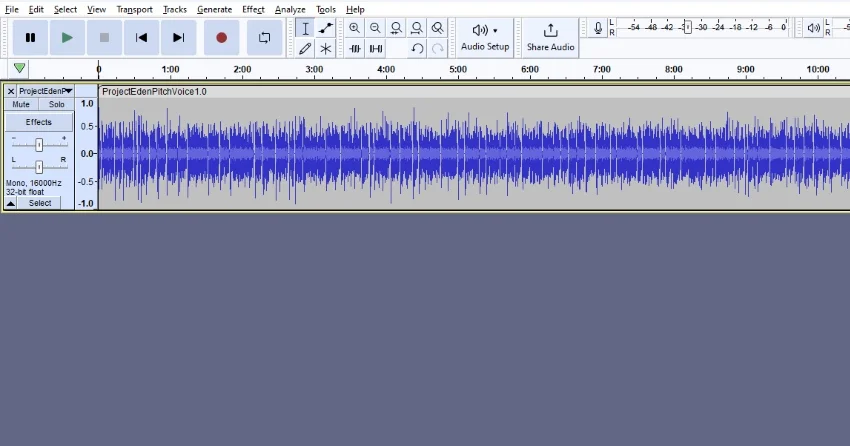
Task: Open the Help menu
Action: (355, 9)
